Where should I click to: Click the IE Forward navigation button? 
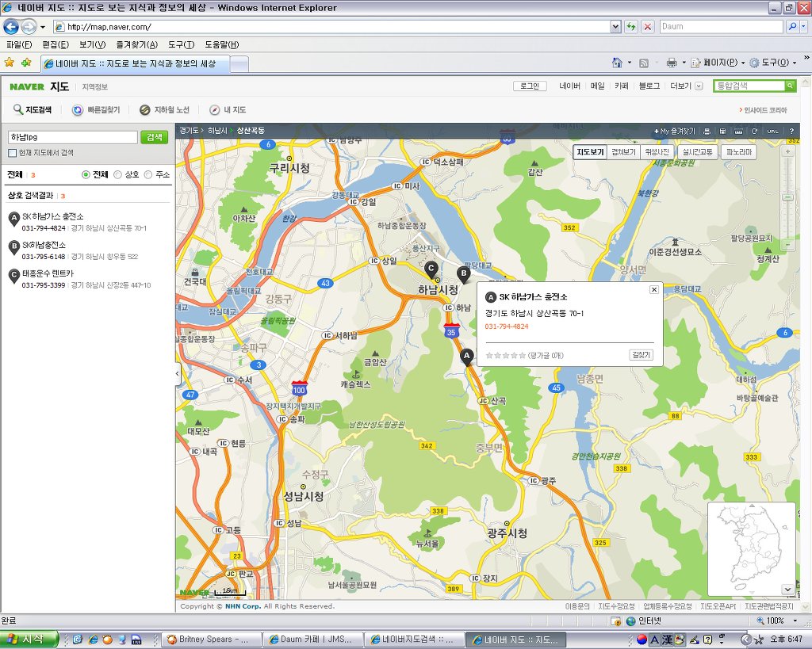(x=29, y=26)
